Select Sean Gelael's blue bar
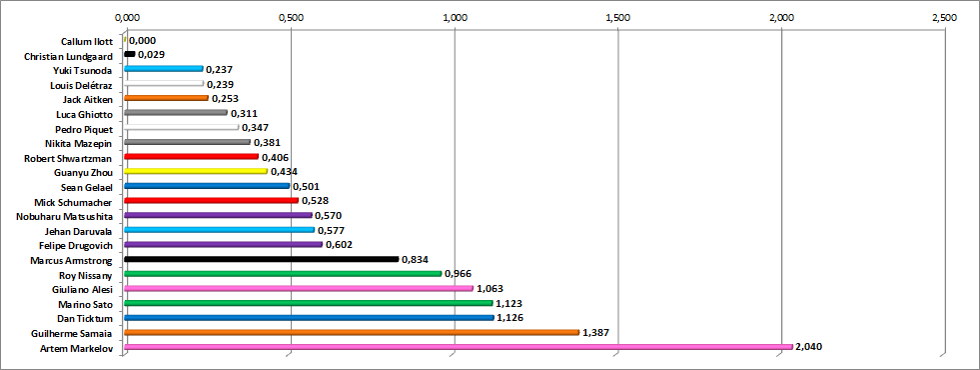980x370 pixels. click(207, 186)
